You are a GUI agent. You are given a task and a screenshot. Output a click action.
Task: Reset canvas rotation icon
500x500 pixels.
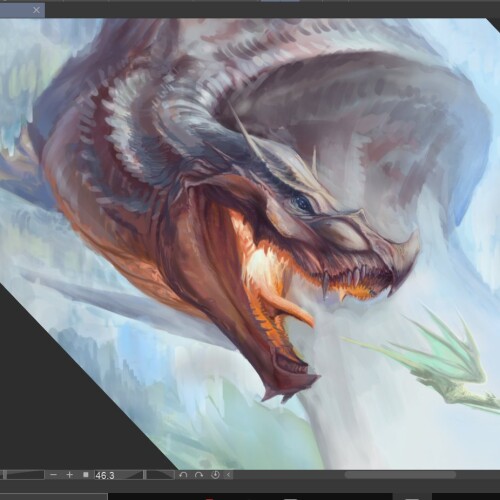[215, 475]
